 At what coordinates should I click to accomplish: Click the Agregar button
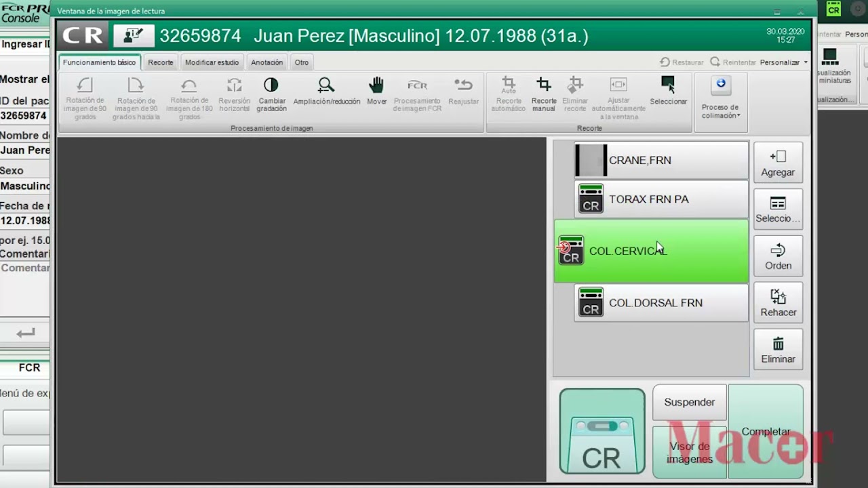pyautogui.click(x=778, y=163)
